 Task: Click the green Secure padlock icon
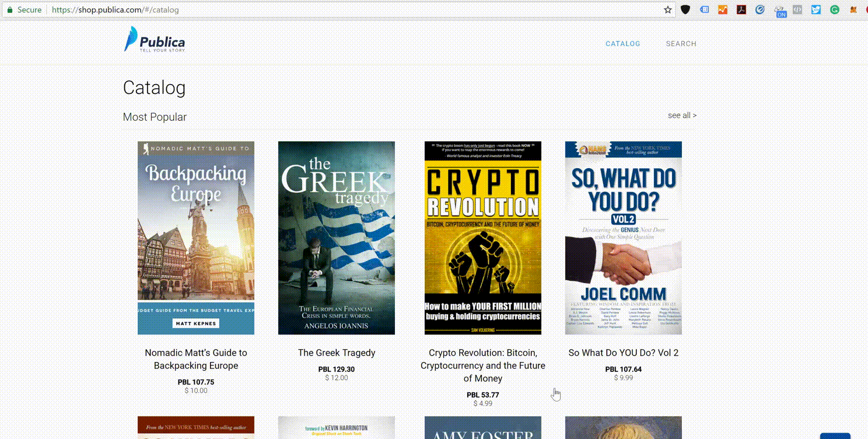pos(9,10)
